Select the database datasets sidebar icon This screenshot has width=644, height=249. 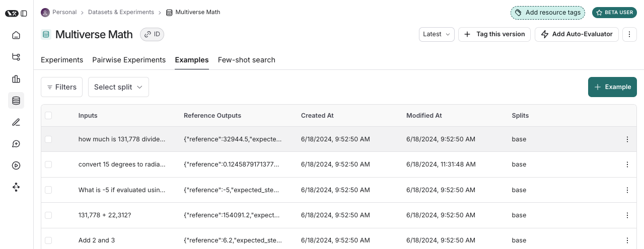16,101
